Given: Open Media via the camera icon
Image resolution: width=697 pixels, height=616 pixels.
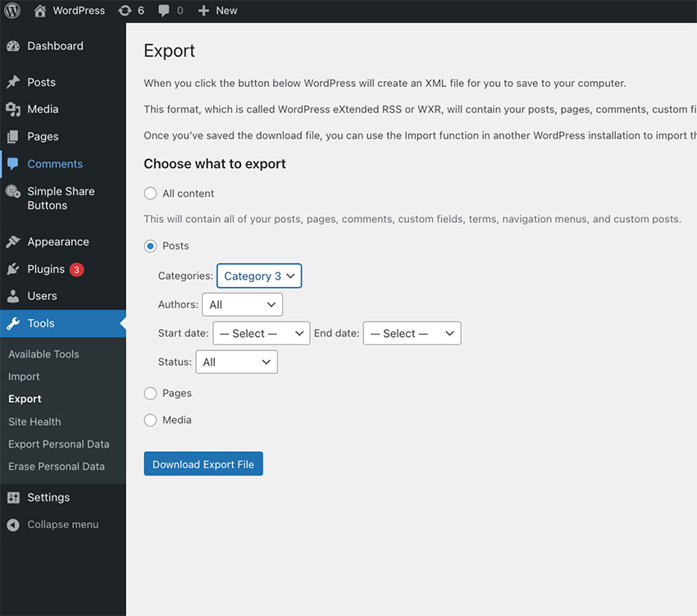Looking at the screenshot, I should tap(14, 109).
